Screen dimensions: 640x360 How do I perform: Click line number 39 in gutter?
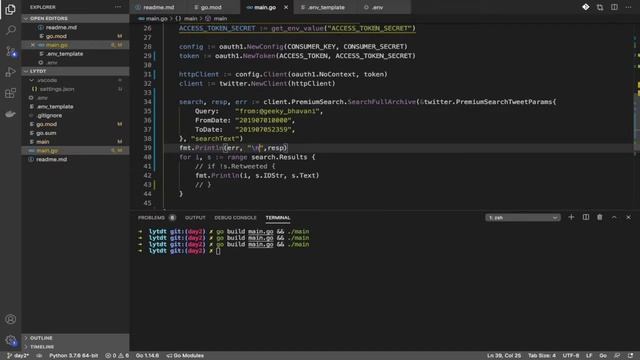tap(147, 148)
